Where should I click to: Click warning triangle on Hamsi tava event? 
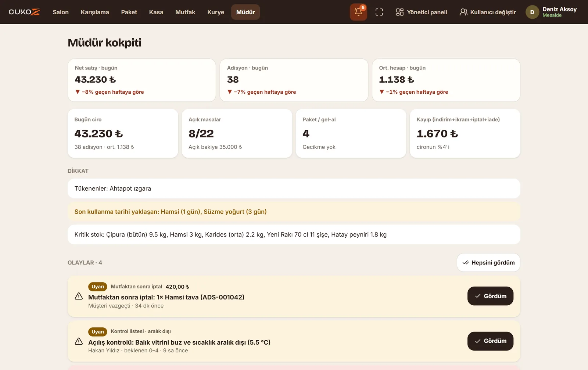pyautogui.click(x=79, y=296)
